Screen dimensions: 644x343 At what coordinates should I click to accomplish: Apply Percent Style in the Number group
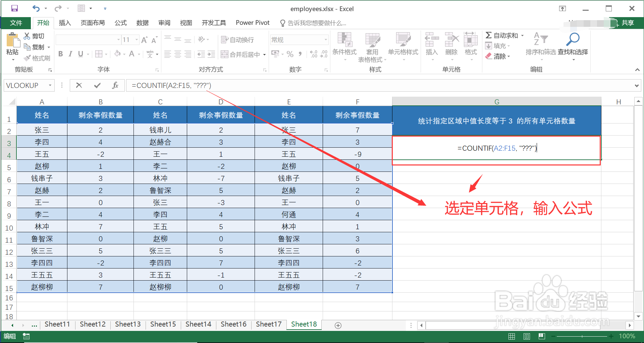point(290,54)
